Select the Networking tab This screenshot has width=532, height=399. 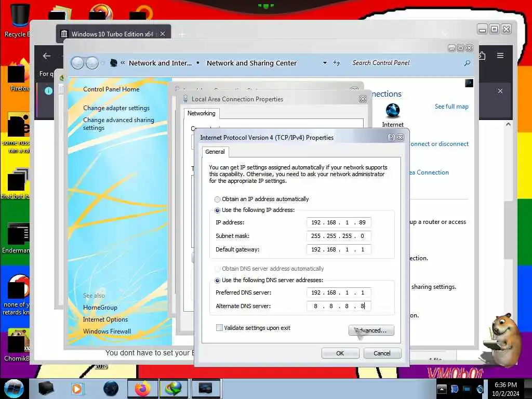[x=201, y=113]
